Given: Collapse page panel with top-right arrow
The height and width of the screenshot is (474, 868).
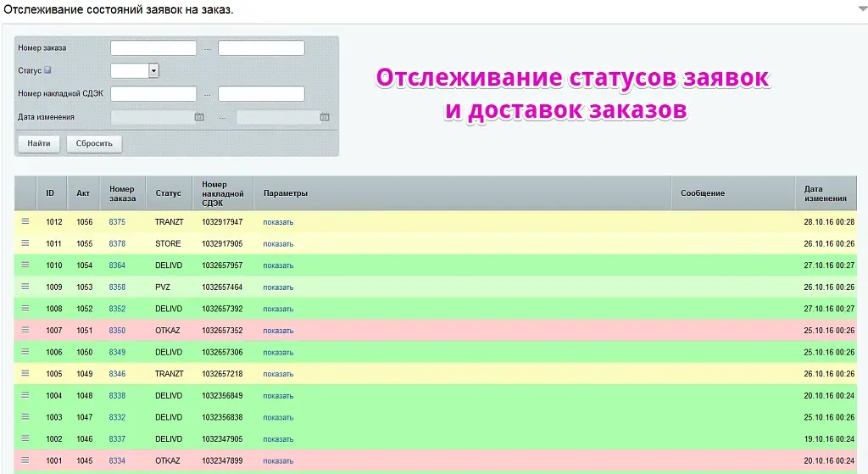Looking at the screenshot, I should click(x=862, y=9).
